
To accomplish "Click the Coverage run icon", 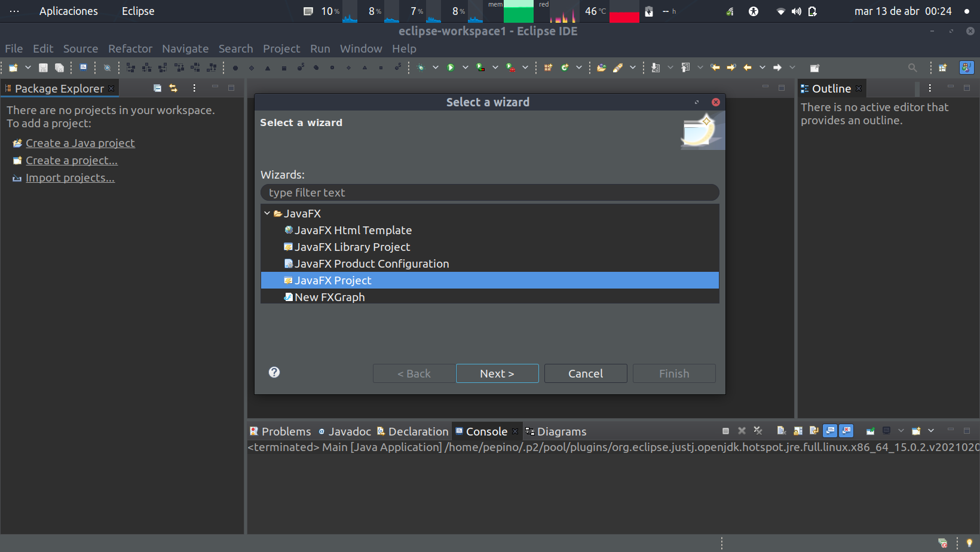I will [480, 68].
